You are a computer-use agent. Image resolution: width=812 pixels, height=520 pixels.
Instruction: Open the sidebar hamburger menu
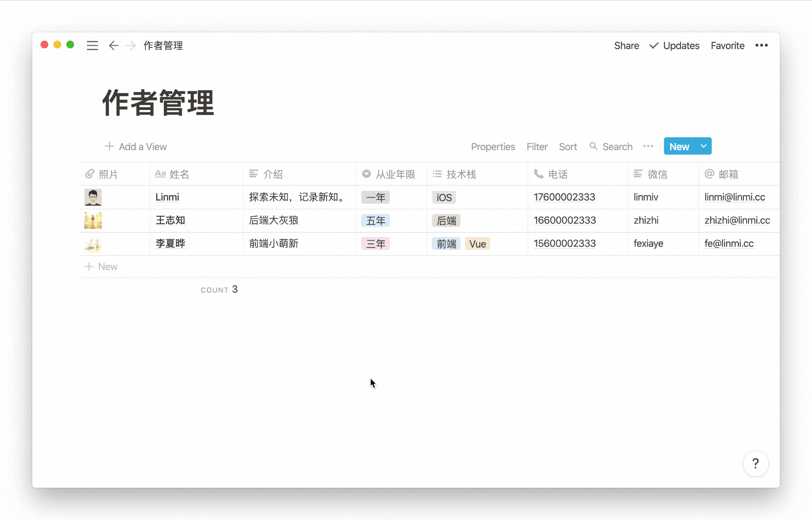click(x=92, y=46)
